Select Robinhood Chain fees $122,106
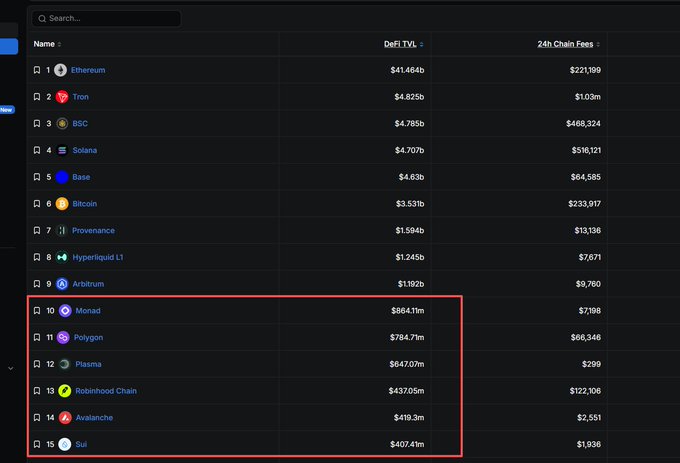The image size is (680, 463). pos(585,391)
